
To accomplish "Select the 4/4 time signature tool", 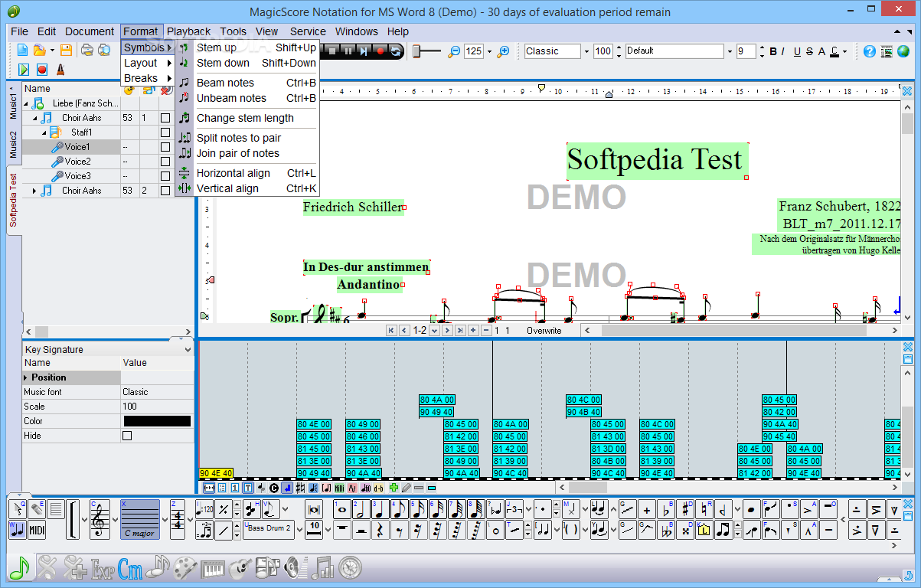I will click(x=178, y=520).
